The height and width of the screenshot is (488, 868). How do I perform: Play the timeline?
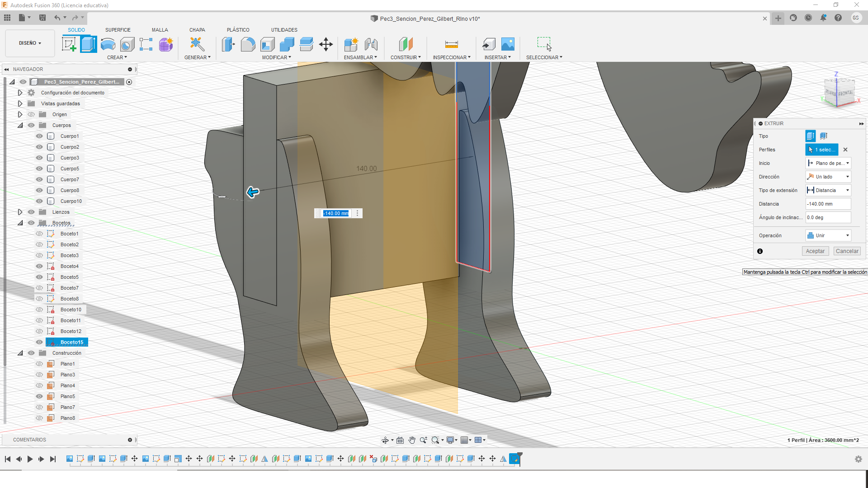pos(30,459)
